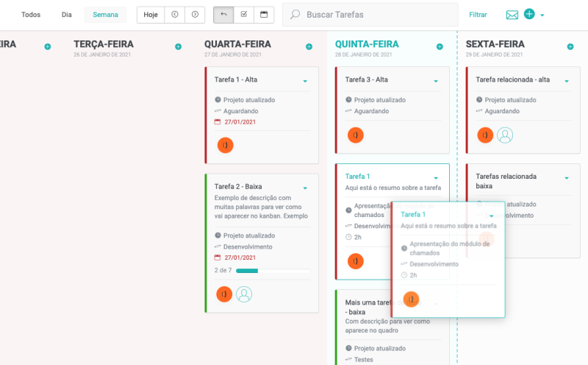Click the 2 de 7 progress bar
Viewport: 588px width, 365px height.
272,271
